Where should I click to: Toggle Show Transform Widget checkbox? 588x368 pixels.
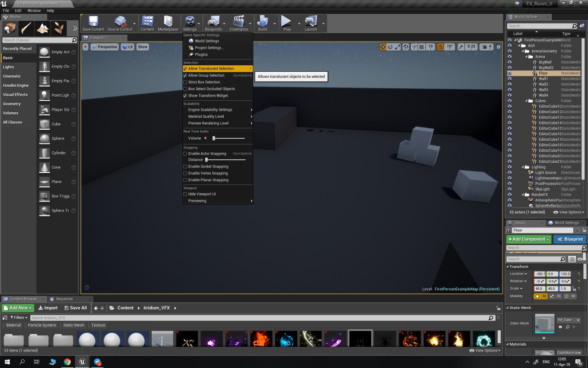(x=185, y=96)
